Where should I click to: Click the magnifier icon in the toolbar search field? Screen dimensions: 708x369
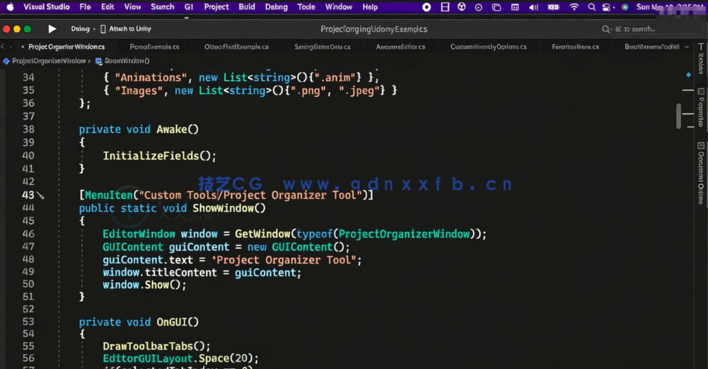click(606, 29)
